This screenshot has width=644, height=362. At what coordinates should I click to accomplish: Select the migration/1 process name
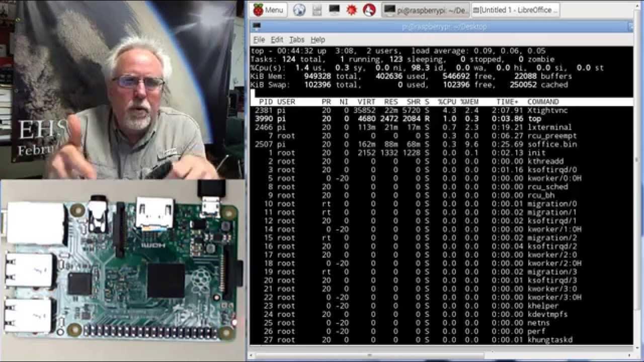552,212
